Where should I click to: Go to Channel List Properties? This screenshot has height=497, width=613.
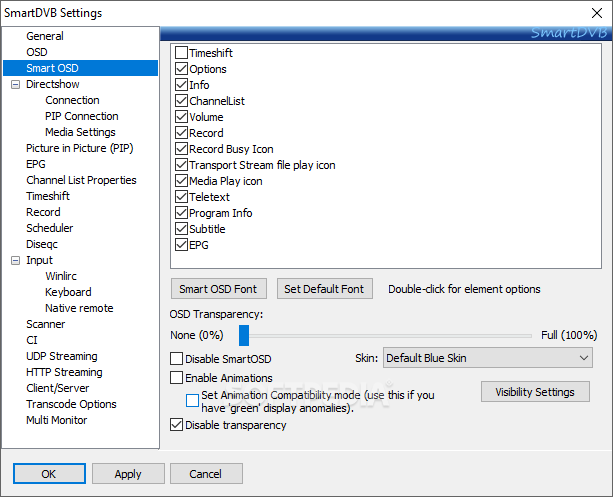click(81, 180)
